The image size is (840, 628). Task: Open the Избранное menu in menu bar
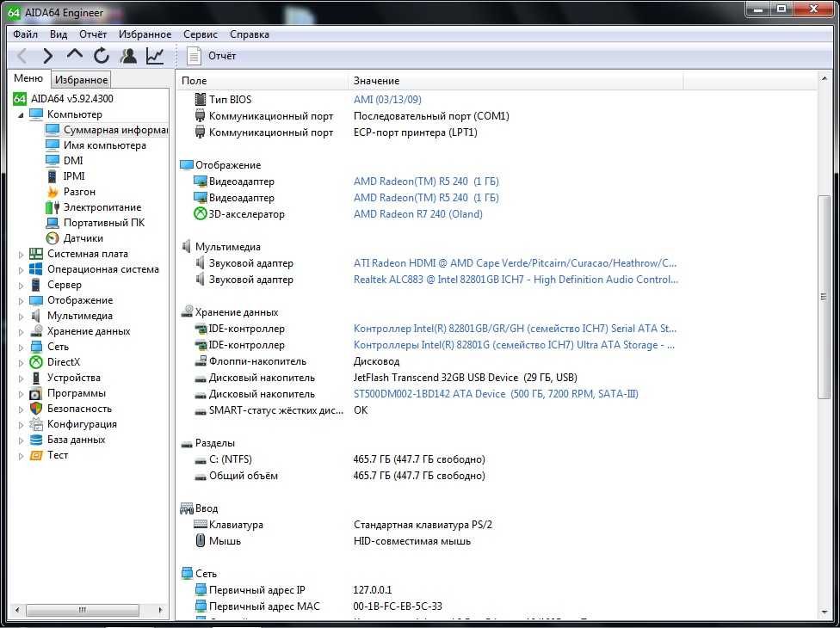pos(145,34)
